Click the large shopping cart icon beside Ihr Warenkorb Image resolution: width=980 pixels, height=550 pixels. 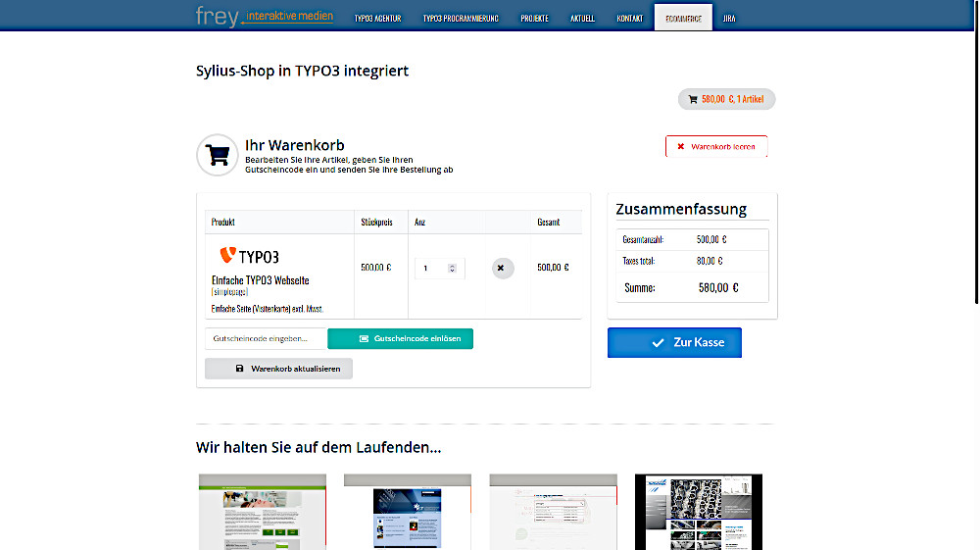(217, 155)
